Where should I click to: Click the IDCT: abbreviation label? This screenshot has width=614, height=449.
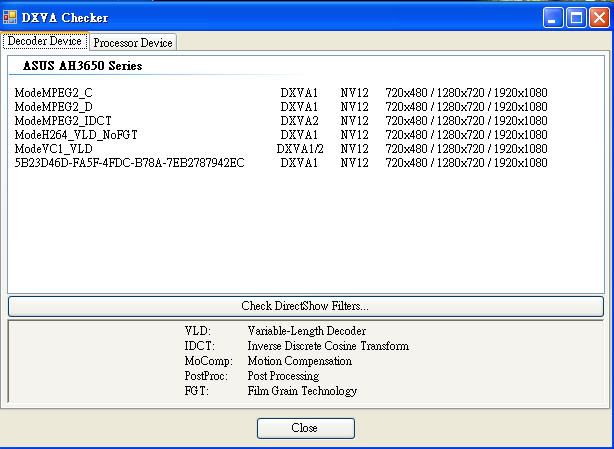tap(200, 346)
